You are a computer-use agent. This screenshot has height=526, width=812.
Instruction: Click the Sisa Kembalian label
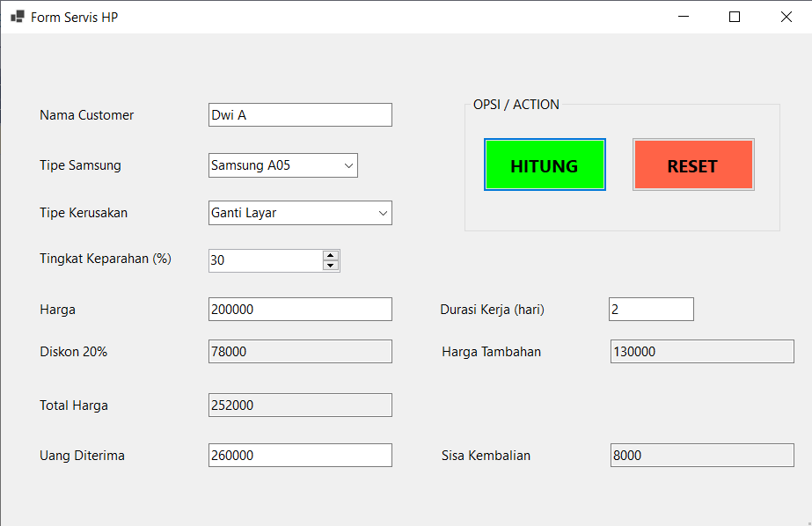point(486,456)
